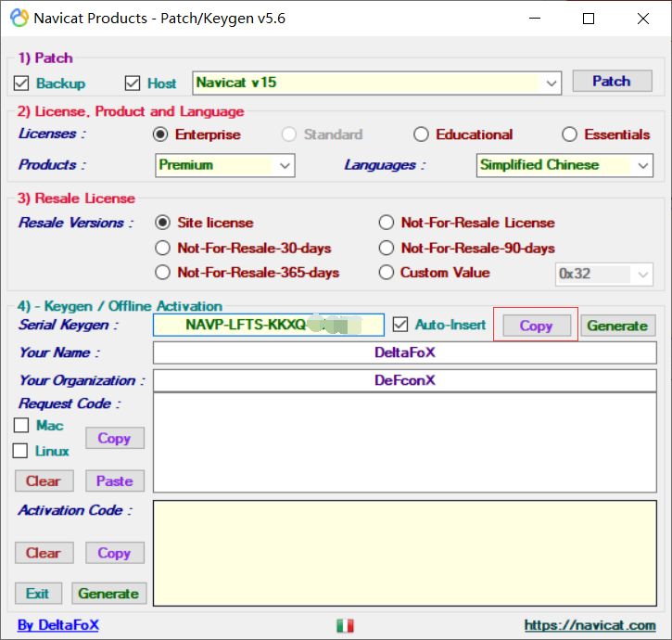672x640 pixels.
Task: Click the Navicat app icon in title bar
Action: point(19,18)
